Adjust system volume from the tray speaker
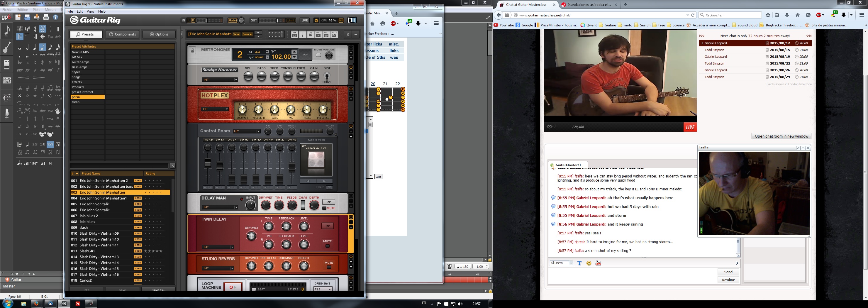 click(x=460, y=304)
